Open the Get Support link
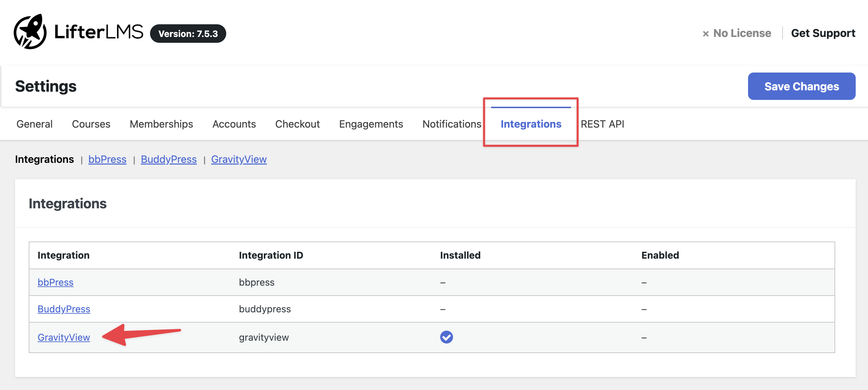 [823, 33]
